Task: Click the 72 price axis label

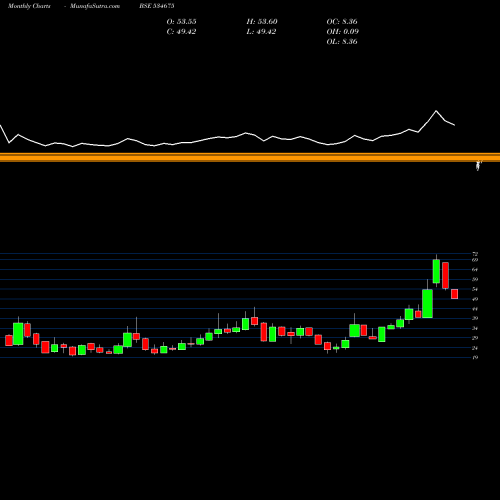Action: (x=475, y=254)
